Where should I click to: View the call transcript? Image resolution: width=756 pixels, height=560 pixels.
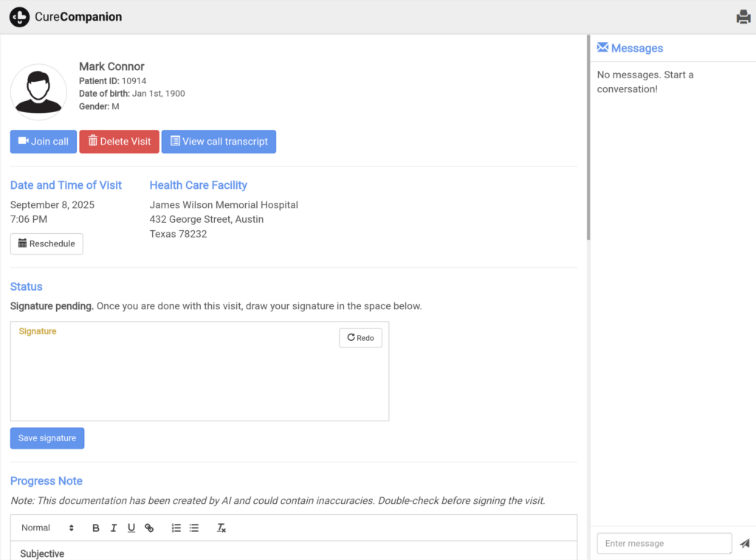219,142
